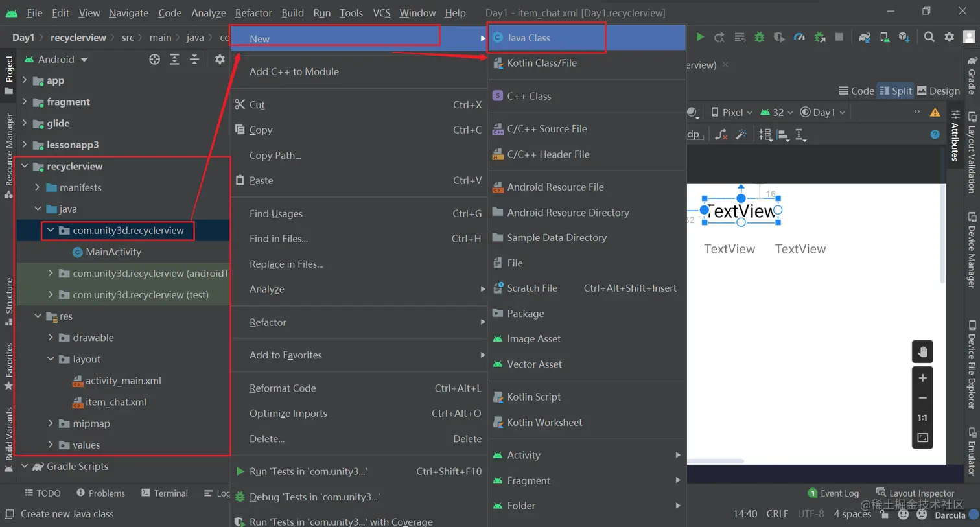This screenshot has width=980, height=527.
Task: Zoom in with the plus icon in design view
Action: point(922,378)
